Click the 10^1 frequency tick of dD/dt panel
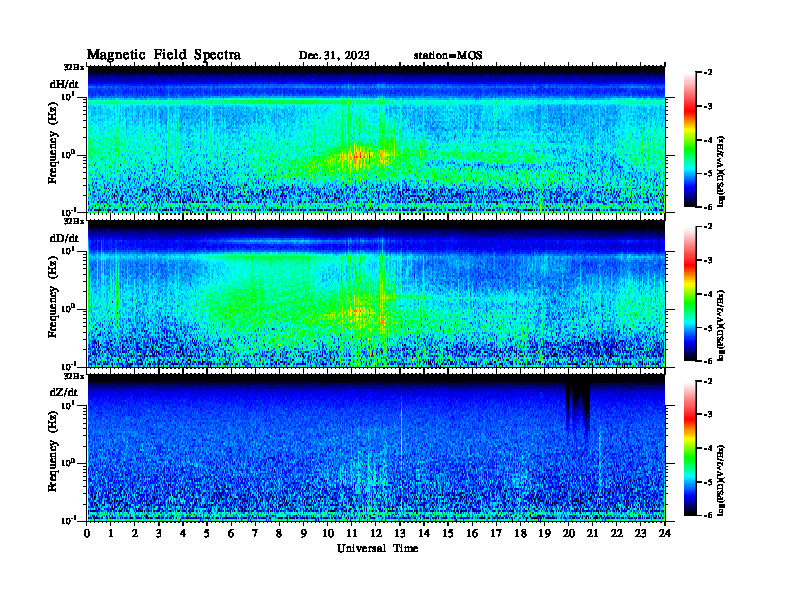This screenshot has width=792, height=612. (68, 250)
